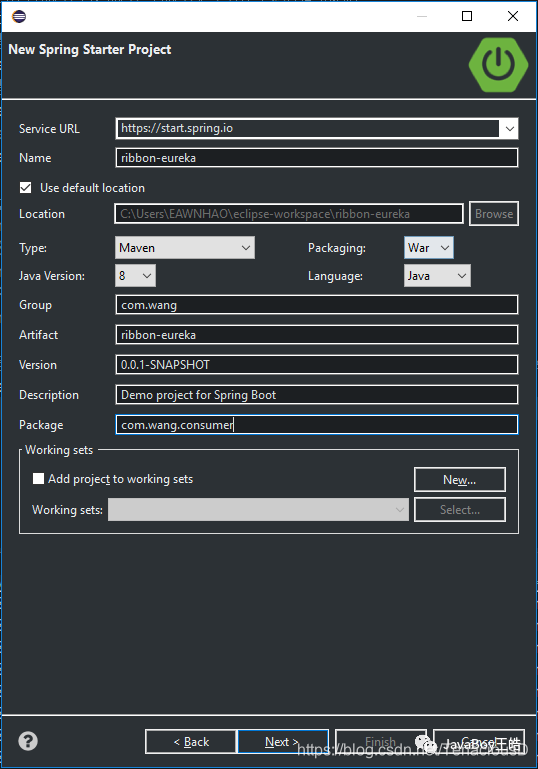The width and height of the screenshot is (538, 769).
Task: Toggle Use default location checkbox
Action: 26,188
